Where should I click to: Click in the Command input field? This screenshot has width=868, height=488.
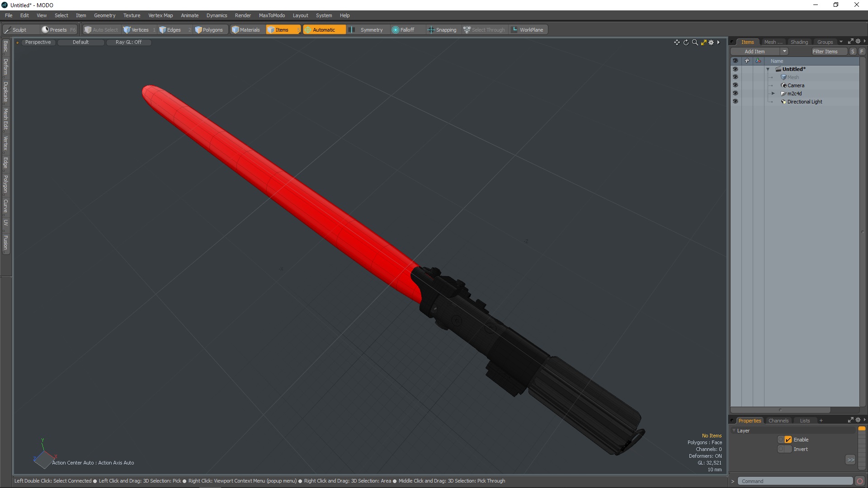coord(795,481)
